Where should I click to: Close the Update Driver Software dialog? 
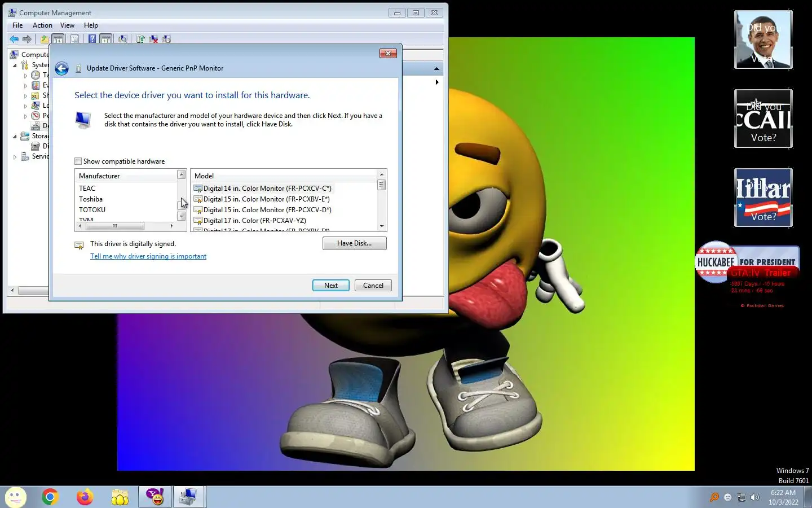(388, 54)
